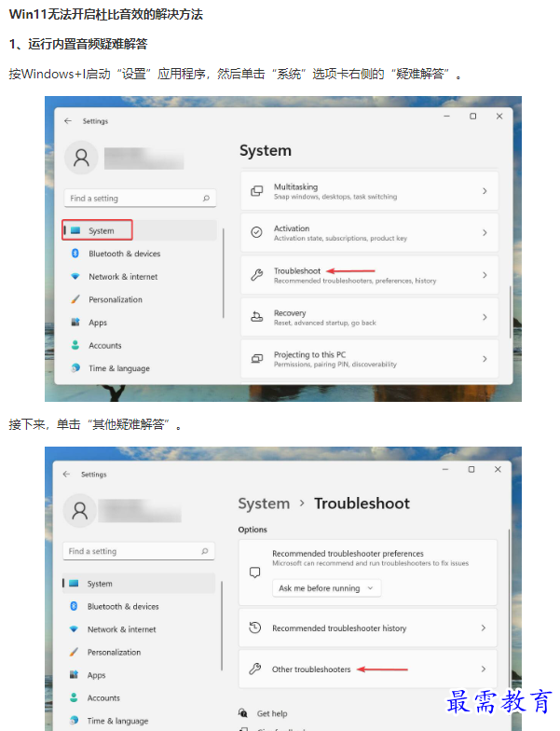Click Find a setting field, first window
This screenshot has width=560, height=731.
140,198
